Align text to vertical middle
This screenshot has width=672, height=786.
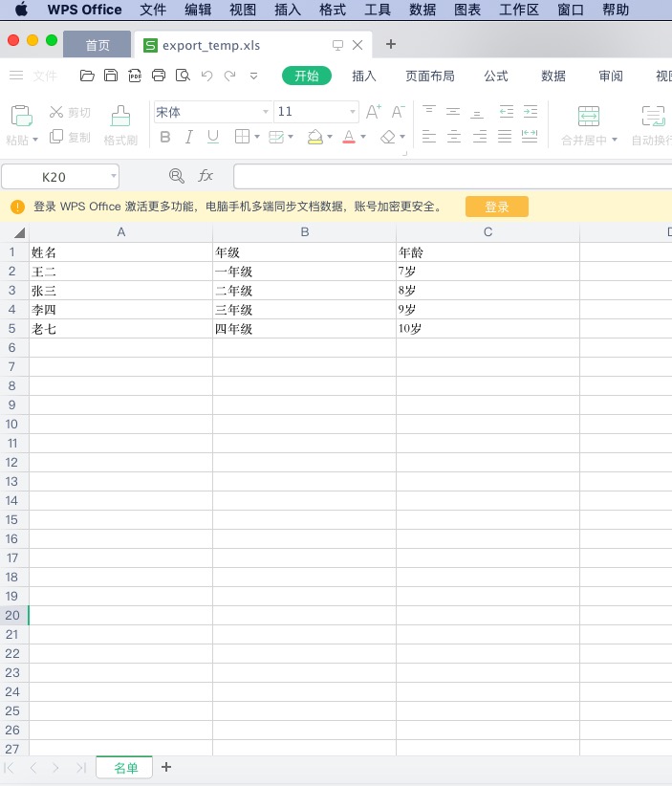(x=453, y=111)
